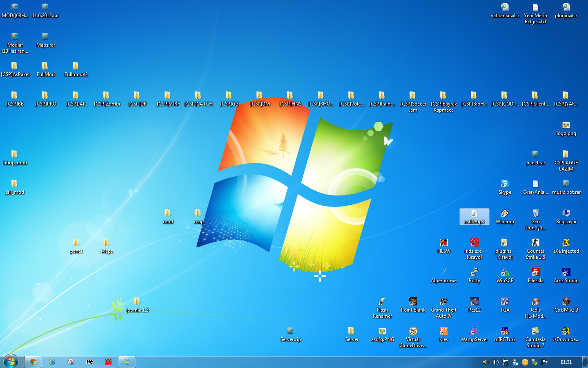This screenshot has height=368, width=588.
Task: Open Grand Theft Auto IV desktop shortcut
Action: 444,307
